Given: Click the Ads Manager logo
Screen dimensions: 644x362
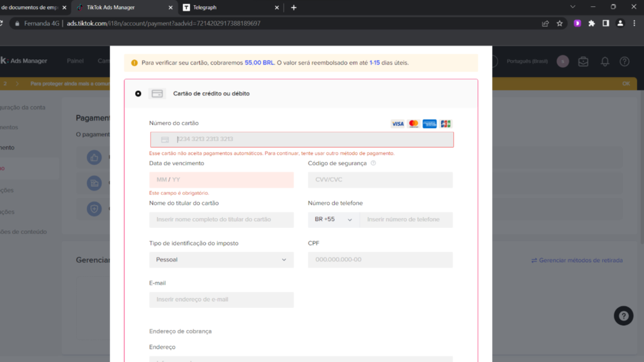Looking at the screenshot, I should tap(24, 61).
